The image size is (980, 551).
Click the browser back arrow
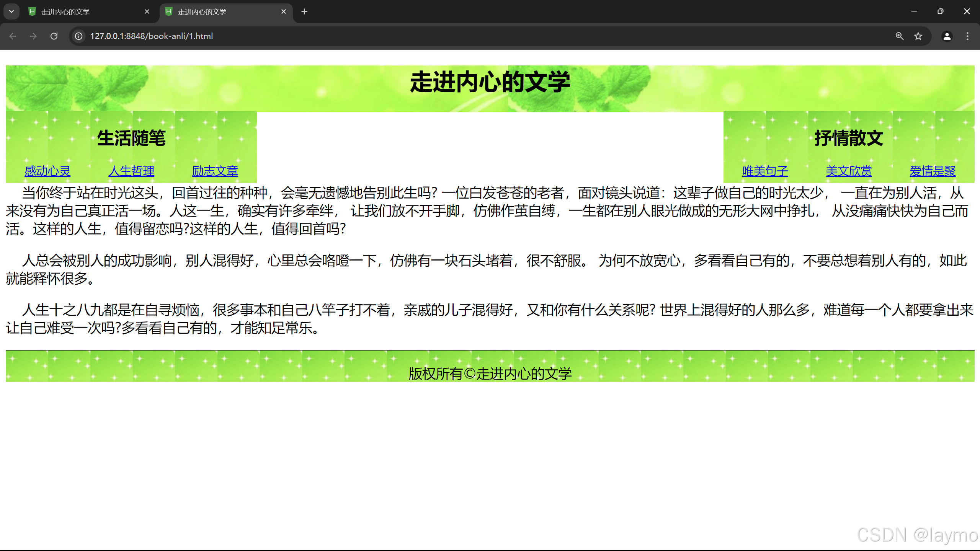point(13,36)
